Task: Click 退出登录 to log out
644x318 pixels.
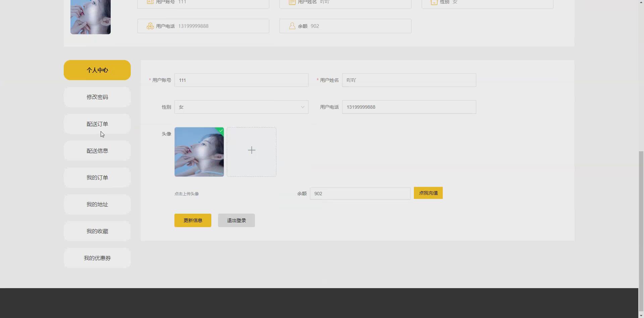Action: click(x=236, y=220)
